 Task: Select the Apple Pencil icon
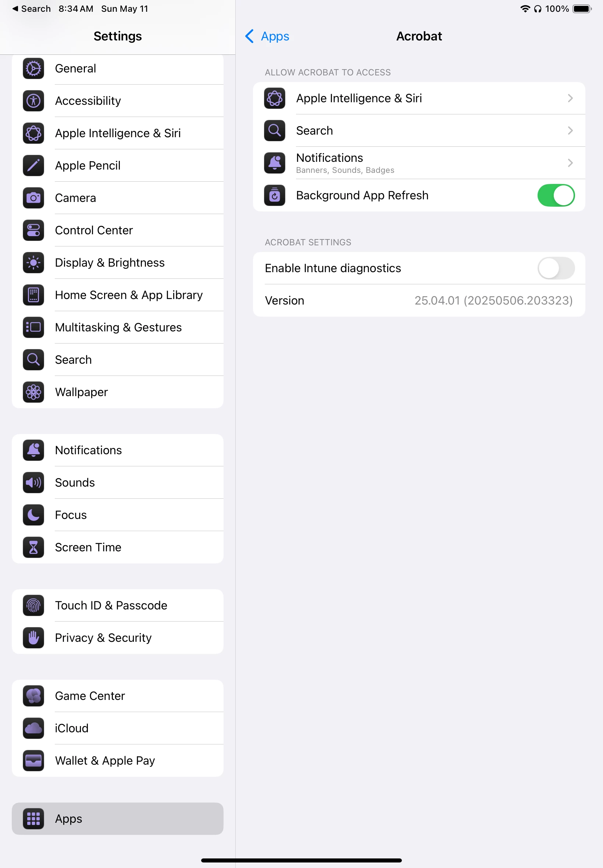pyautogui.click(x=33, y=166)
